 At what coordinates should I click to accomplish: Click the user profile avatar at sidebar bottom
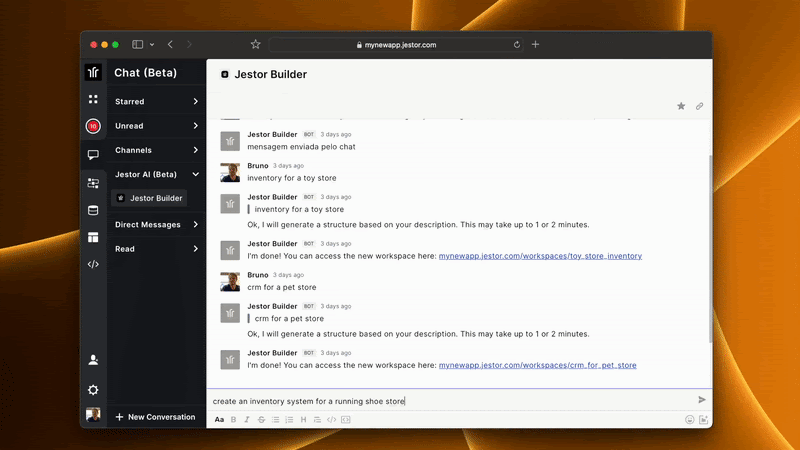point(93,414)
